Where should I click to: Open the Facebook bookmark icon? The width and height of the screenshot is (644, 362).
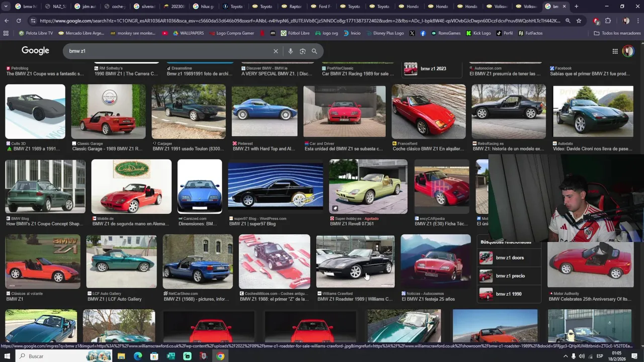point(423,33)
